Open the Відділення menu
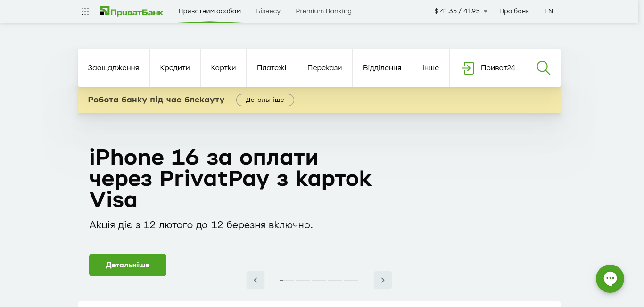Viewport: 644px width, 307px height. click(x=382, y=68)
